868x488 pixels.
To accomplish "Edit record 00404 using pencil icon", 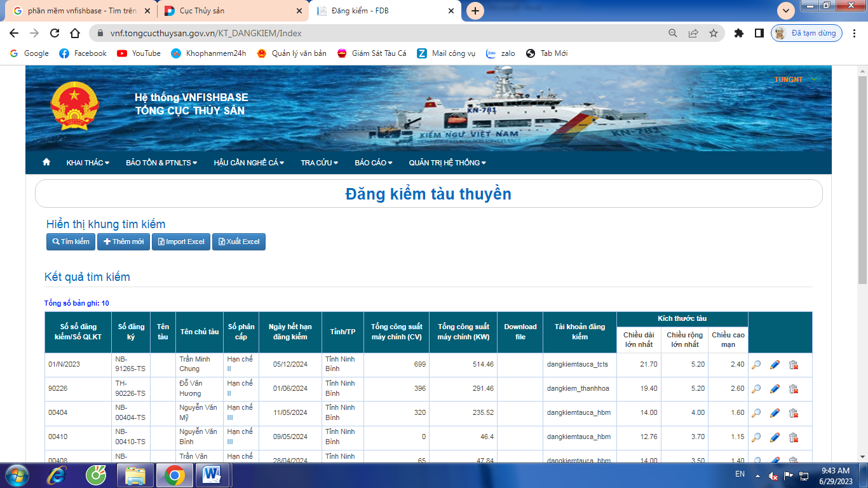I will click(775, 413).
